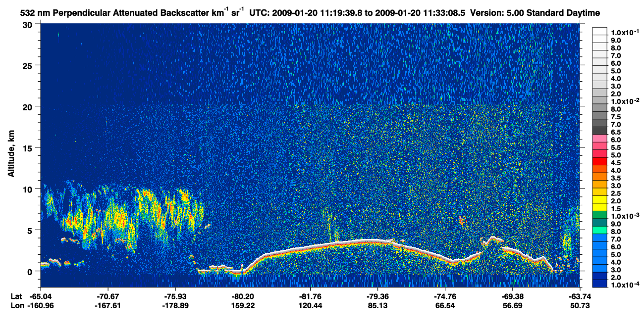Click the altitude tick label 10
Screen dimensions: 644x330
pyautogui.click(x=28, y=189)
